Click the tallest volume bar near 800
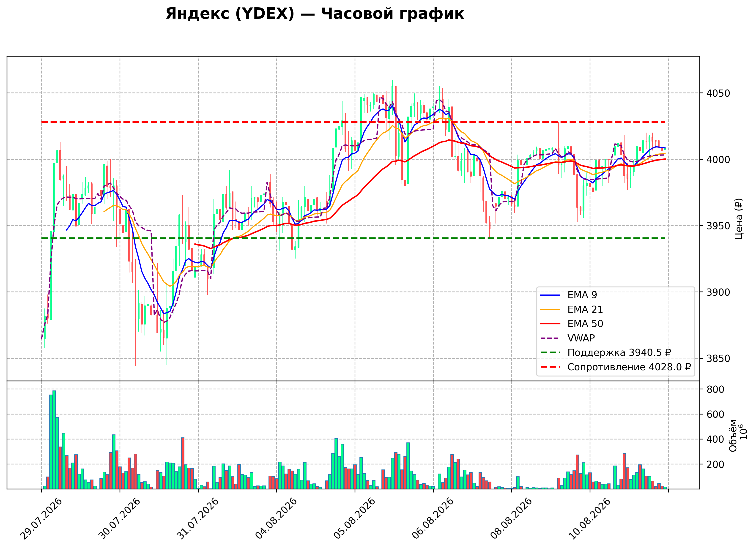Screen dimensions: 756x548 (x=54, y=440)
